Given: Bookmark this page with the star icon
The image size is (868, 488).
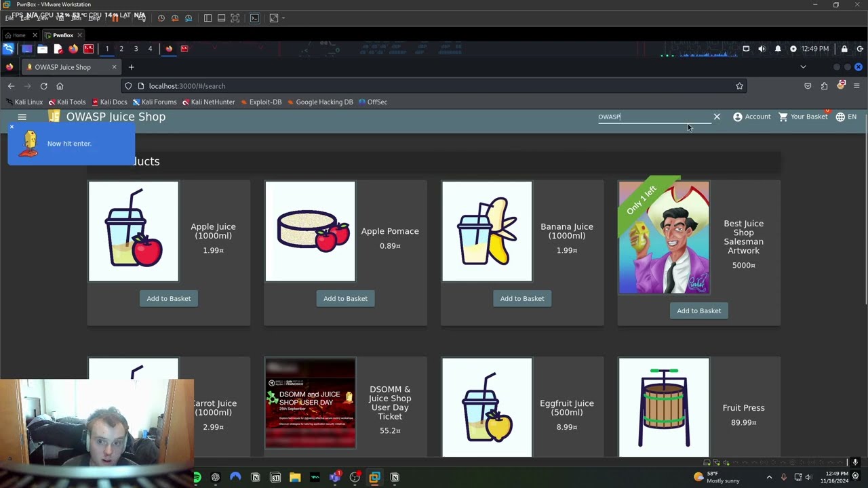Looking at the screenshot, I should 739,86.
